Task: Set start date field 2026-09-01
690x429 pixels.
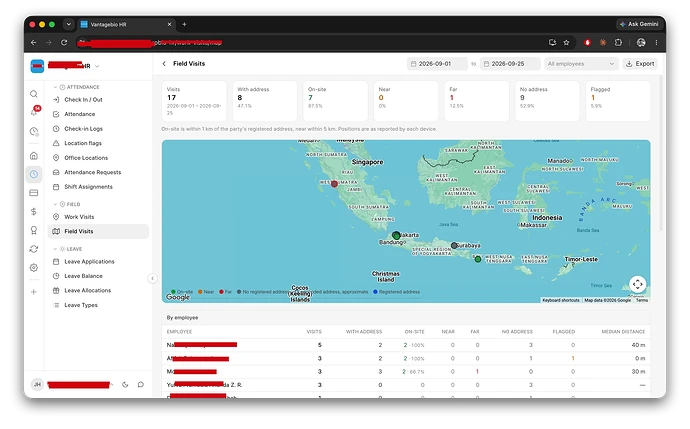Action: 437,64
